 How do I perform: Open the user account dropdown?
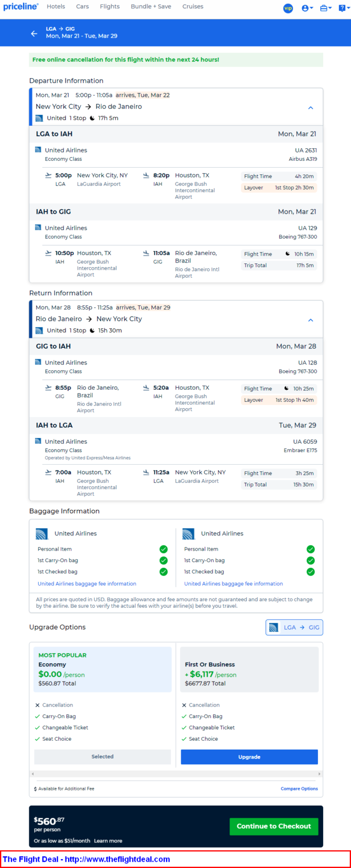click(308, 8)
